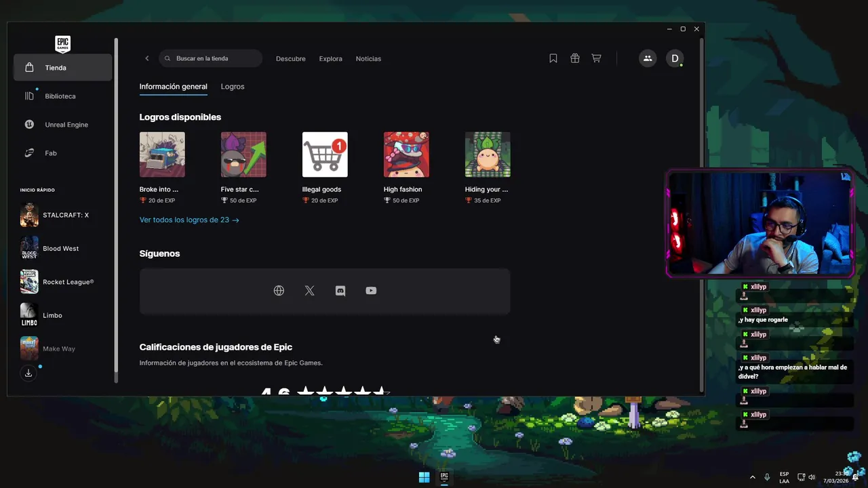Click the Fab logo icon
868x488 pixels.
(29, 153)
